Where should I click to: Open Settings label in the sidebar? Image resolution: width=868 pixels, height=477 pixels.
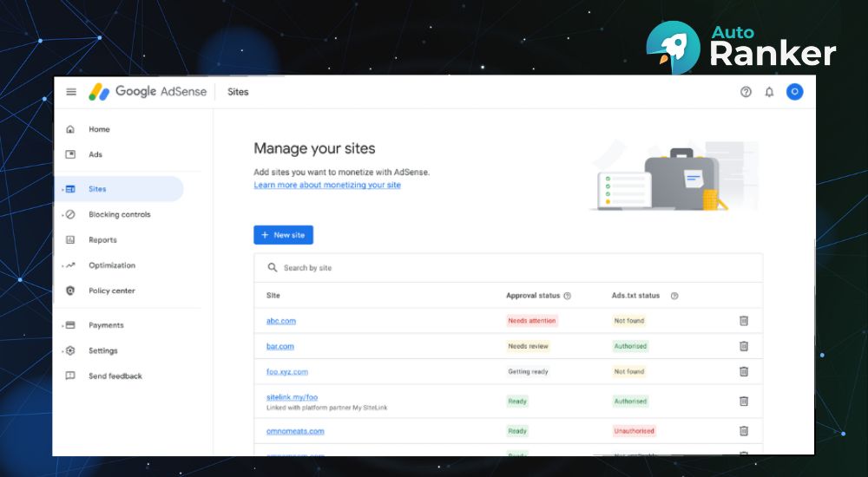point(103,351)
